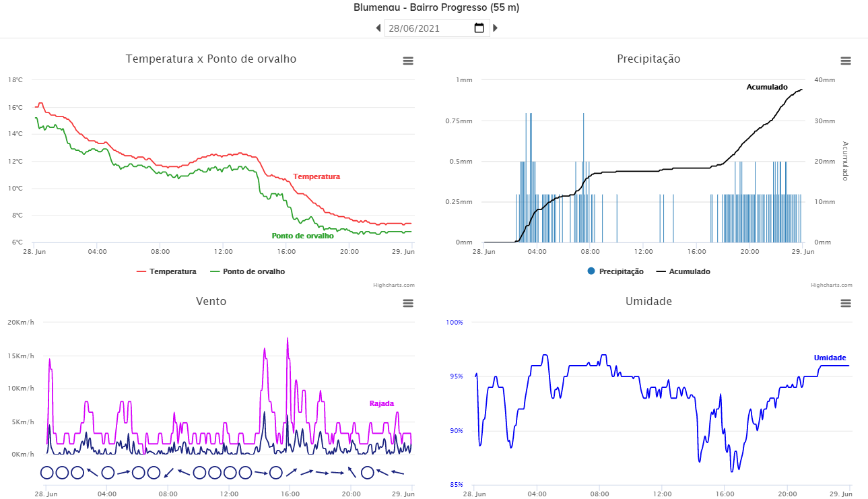Open the Umidade chart hamburger menu
The width and height of the screenshot is (868, 499).
846,303
